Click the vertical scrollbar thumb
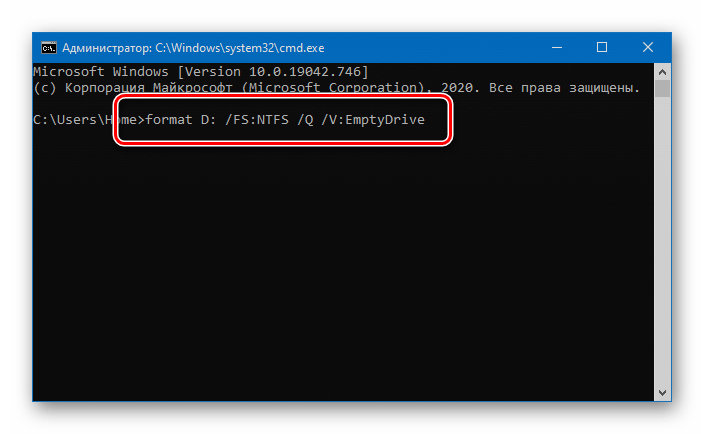 click(662, 89)
